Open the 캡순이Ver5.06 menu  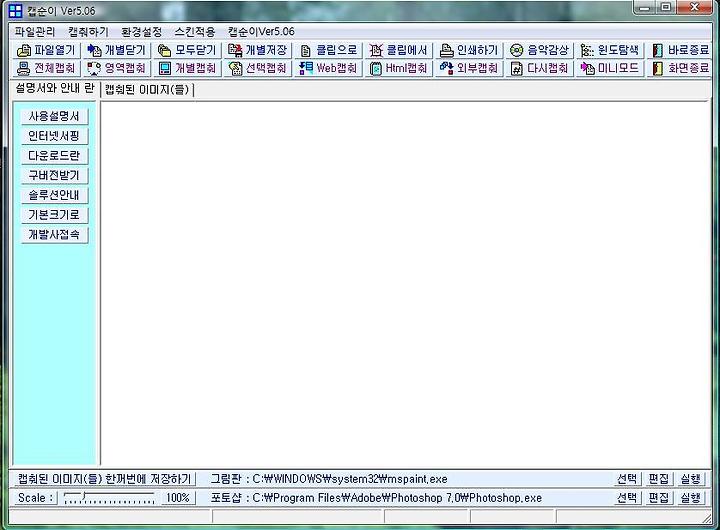point(261,32)
